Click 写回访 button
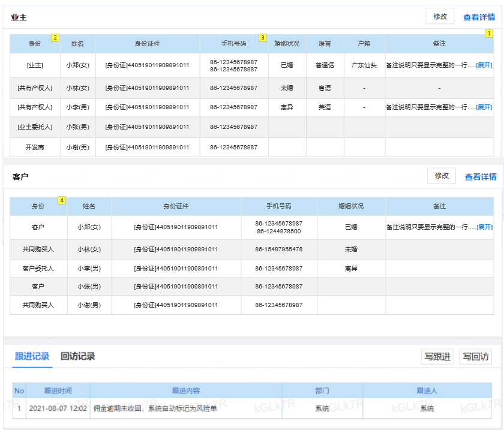 click(475, 357)
